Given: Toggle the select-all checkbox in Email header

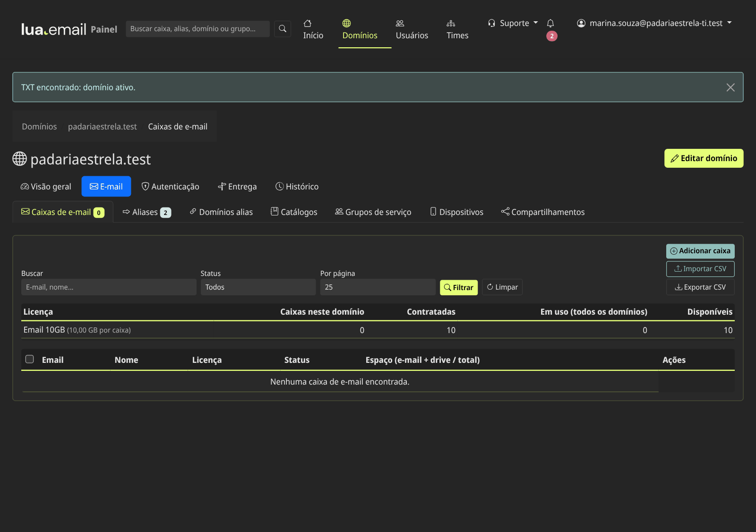Looking at the screenshot, I should click(30, 359).
